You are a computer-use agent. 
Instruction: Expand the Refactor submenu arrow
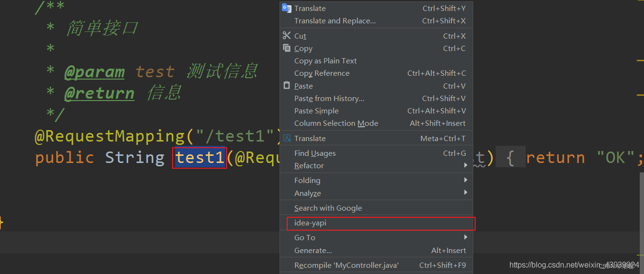click(x=466, y=165)
